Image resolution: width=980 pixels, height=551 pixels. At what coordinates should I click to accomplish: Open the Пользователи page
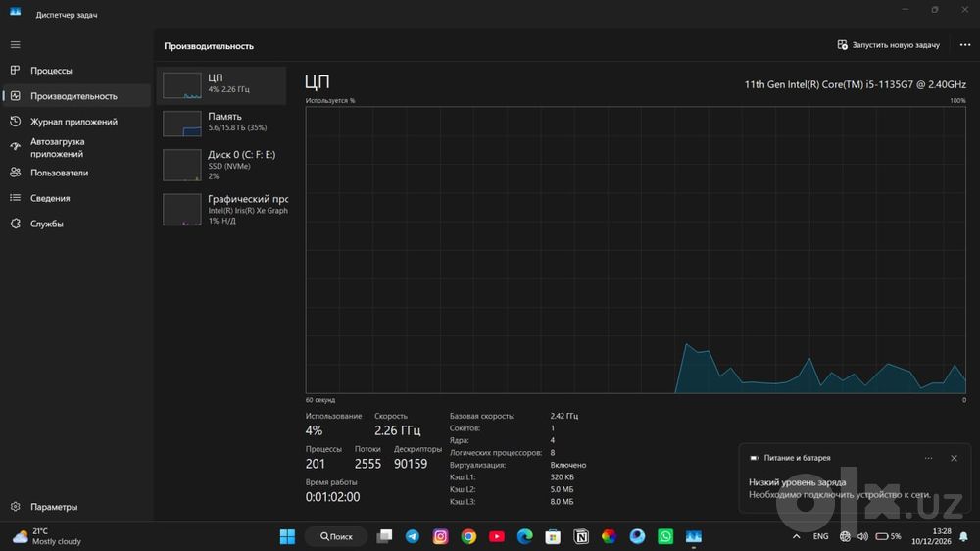pyautogui.click(x=76, y=173)
